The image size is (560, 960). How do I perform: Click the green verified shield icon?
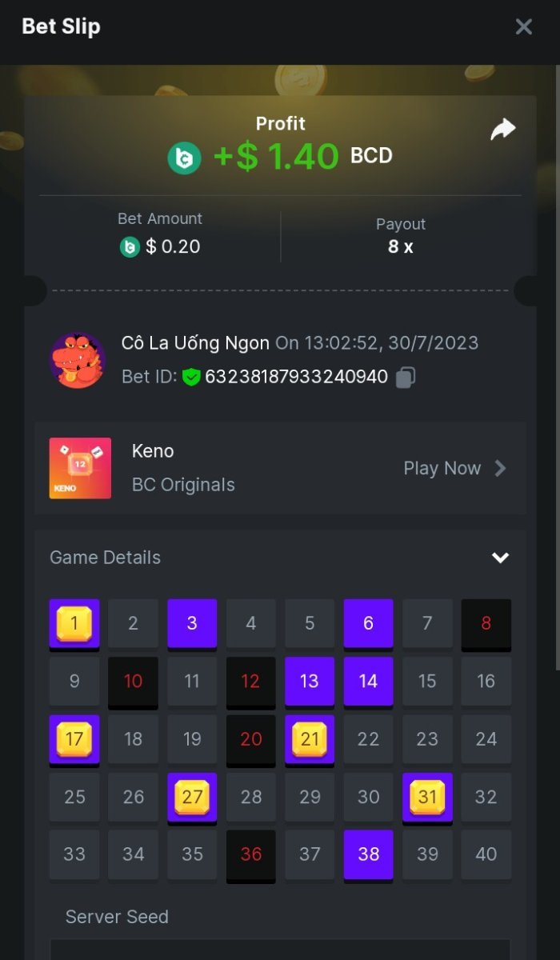191,377
